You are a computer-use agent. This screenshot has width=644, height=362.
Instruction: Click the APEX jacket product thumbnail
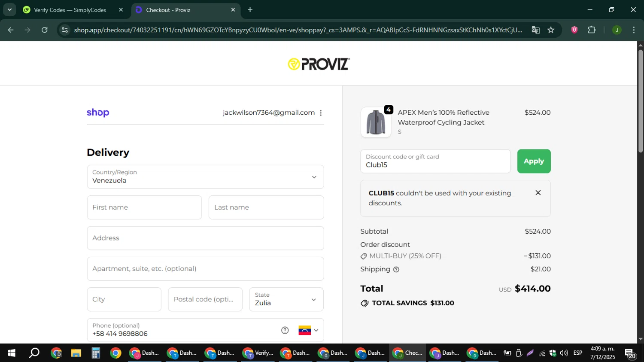coord(376,122)
